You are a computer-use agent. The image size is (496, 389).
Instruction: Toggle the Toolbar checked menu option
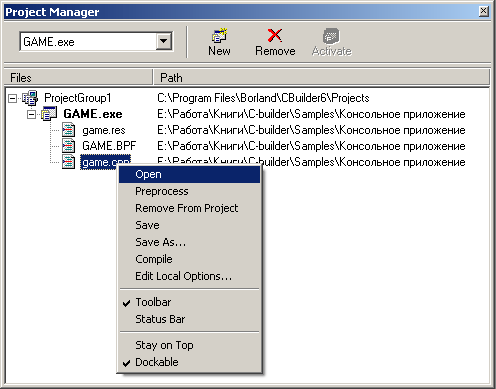pyautogui.click(x=189, y=302)
